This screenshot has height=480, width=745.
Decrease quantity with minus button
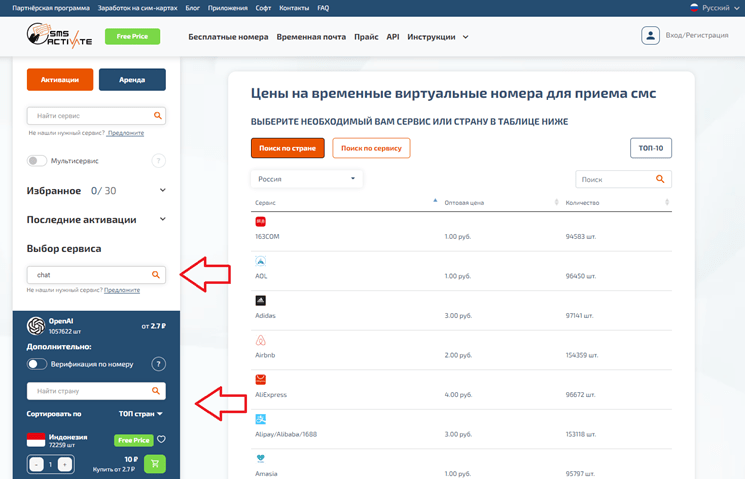pyautogui.click(x=36, y=464)
